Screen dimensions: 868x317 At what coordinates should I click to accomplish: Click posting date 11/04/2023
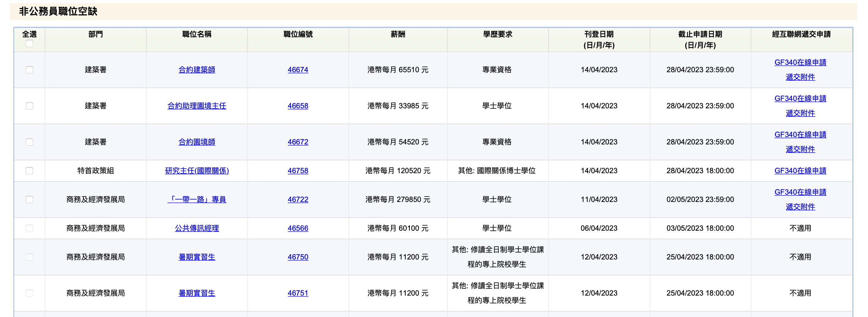[599, 199]
